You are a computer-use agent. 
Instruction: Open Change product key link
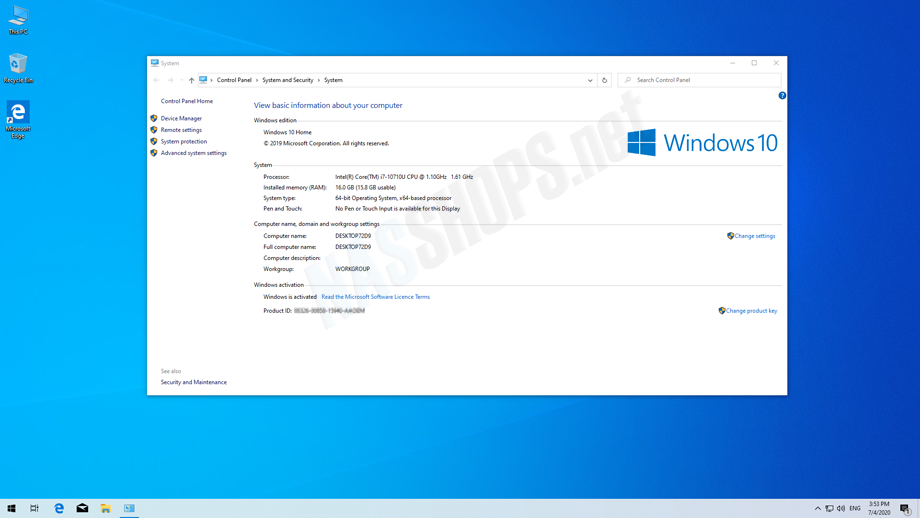(751, 311)
